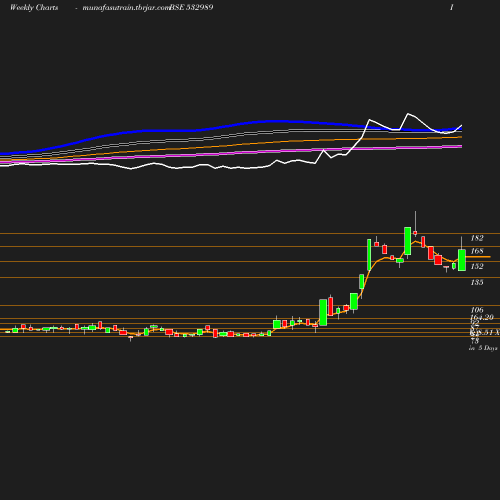Click the 135 price level label
The image size is (500, 500).
point(477,282)
